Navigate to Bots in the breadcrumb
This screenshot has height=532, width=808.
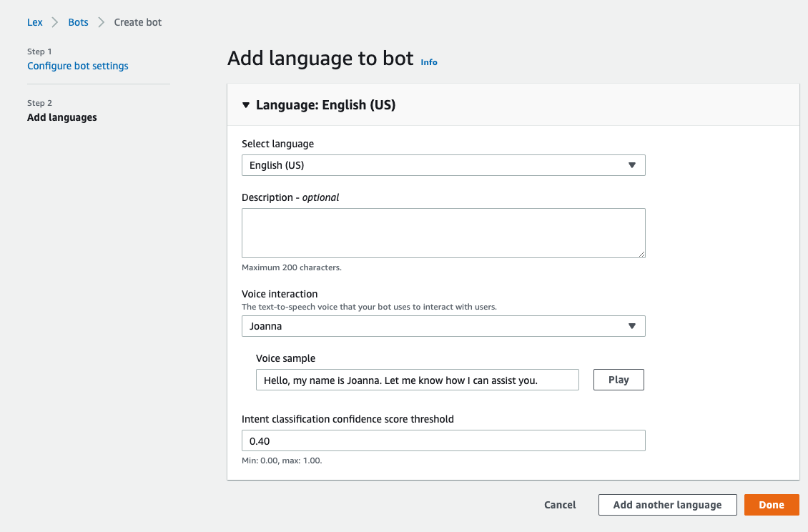pos(79,22)
